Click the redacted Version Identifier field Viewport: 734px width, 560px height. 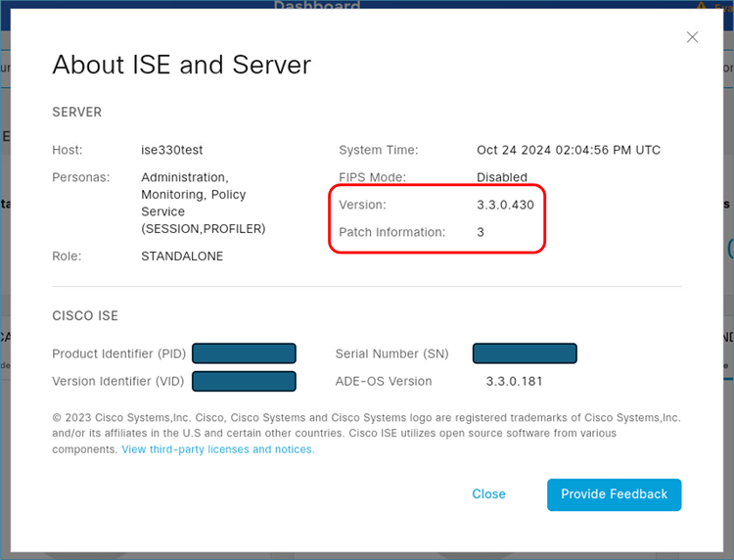pos(244,381)
